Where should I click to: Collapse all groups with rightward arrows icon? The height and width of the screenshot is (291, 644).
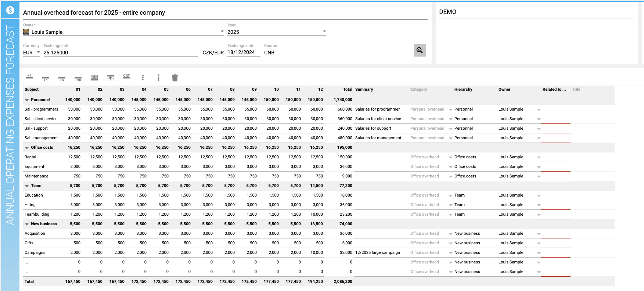159,78
